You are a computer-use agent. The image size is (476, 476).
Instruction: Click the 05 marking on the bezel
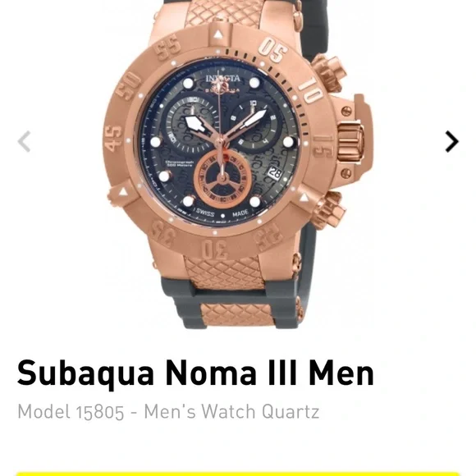[x=272, y=50]
